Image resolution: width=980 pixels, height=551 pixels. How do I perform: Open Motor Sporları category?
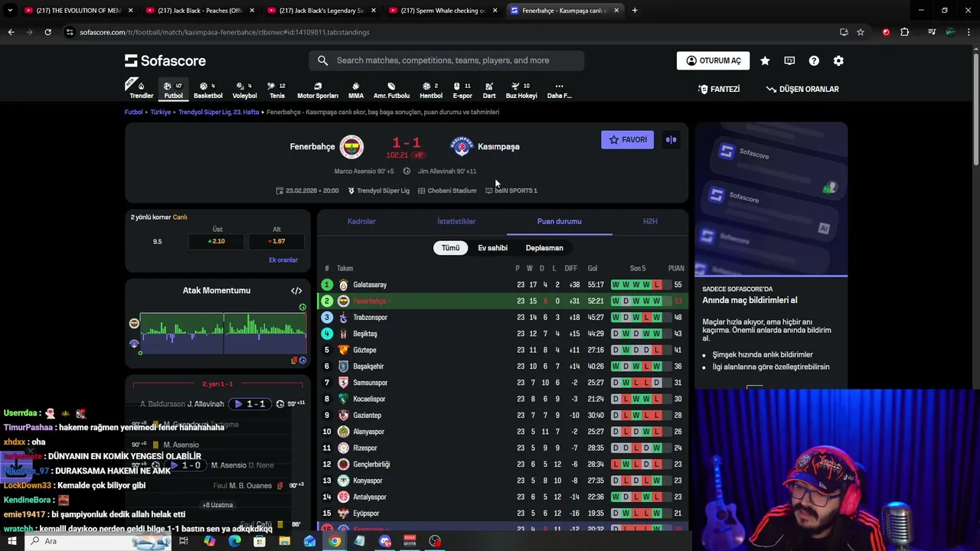tap(317, 90)
